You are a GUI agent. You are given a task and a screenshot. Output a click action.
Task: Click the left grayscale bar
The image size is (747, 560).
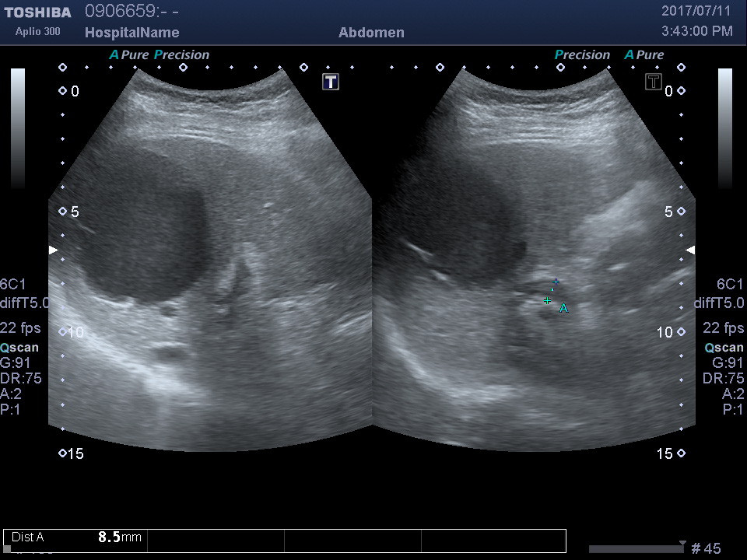(x=18, y=128)
